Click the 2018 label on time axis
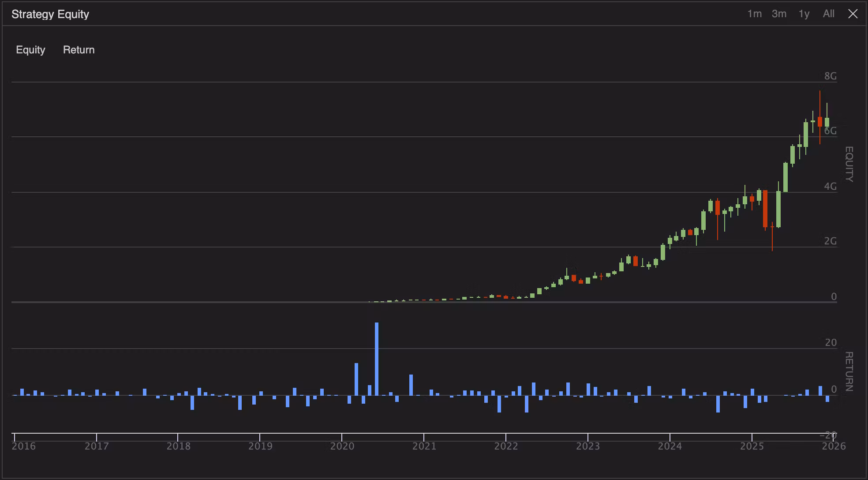 [178, 446]
